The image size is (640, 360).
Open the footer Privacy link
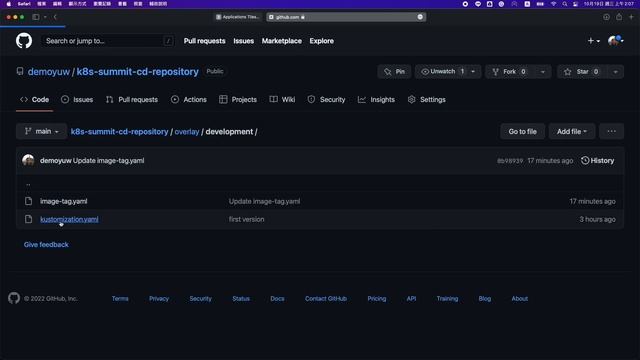click(x=159, y=299)
